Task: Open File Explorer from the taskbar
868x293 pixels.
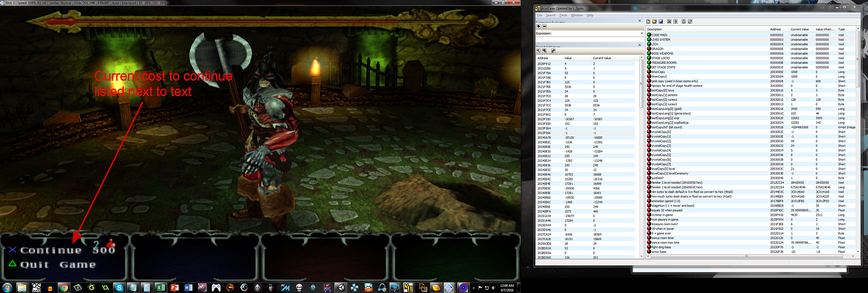Action: pyautogui.click(x=22, y=288)
